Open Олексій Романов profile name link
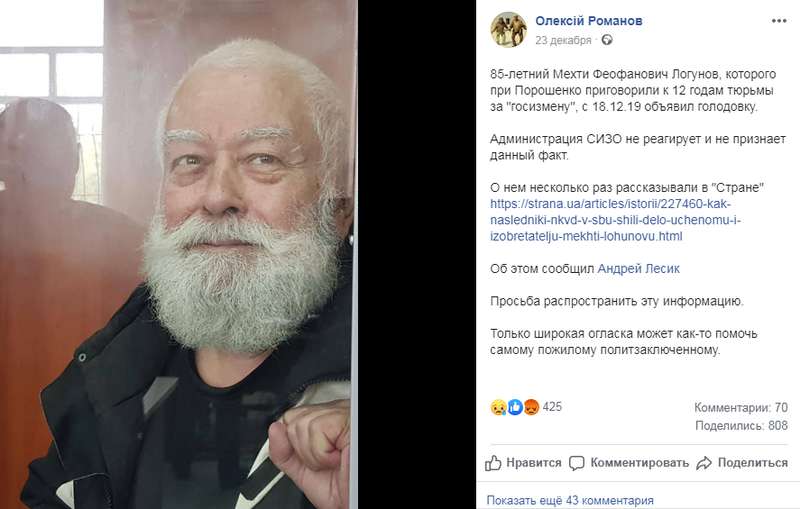 click(589, 21)
